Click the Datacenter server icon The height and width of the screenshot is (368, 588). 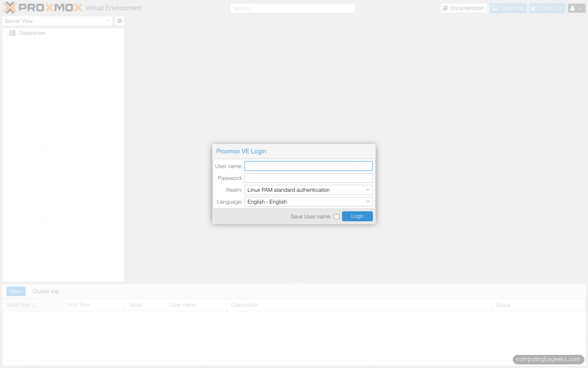12,33
